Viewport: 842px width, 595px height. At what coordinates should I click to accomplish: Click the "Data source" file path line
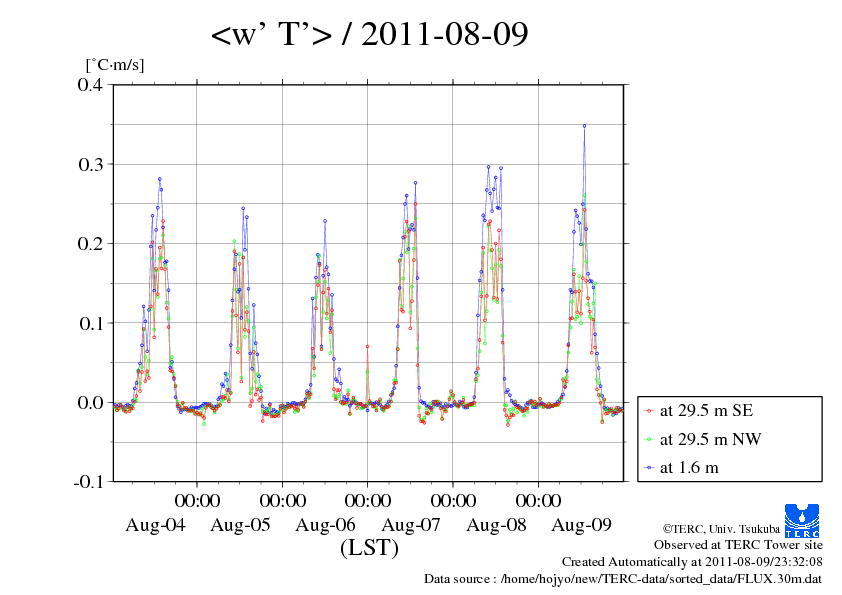pyautogui.click(x=623, y=579)
